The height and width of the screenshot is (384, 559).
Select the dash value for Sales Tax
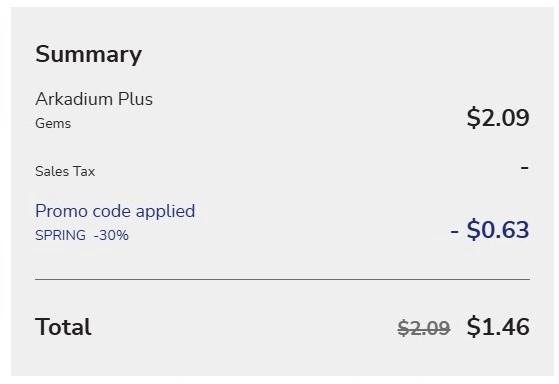click(524, 167)
